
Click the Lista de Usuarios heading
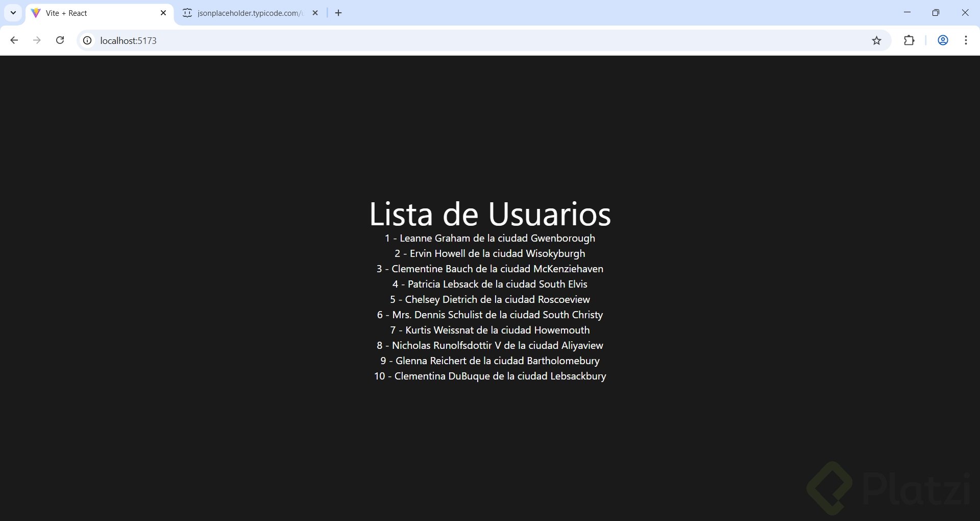(x=490, y=214)
